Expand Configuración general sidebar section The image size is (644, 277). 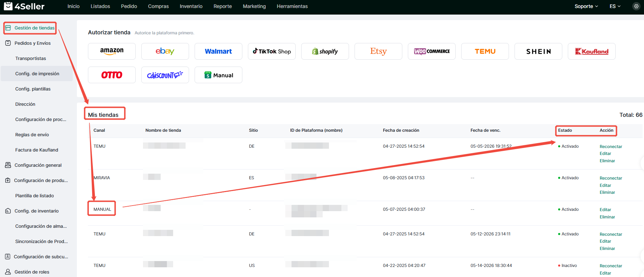point(38,165)
